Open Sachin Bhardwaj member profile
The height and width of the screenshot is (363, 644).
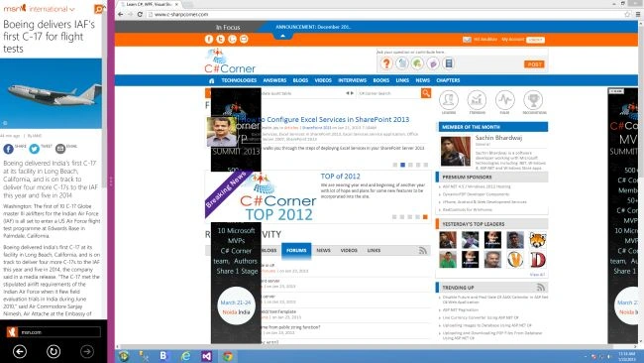(498, 138)
